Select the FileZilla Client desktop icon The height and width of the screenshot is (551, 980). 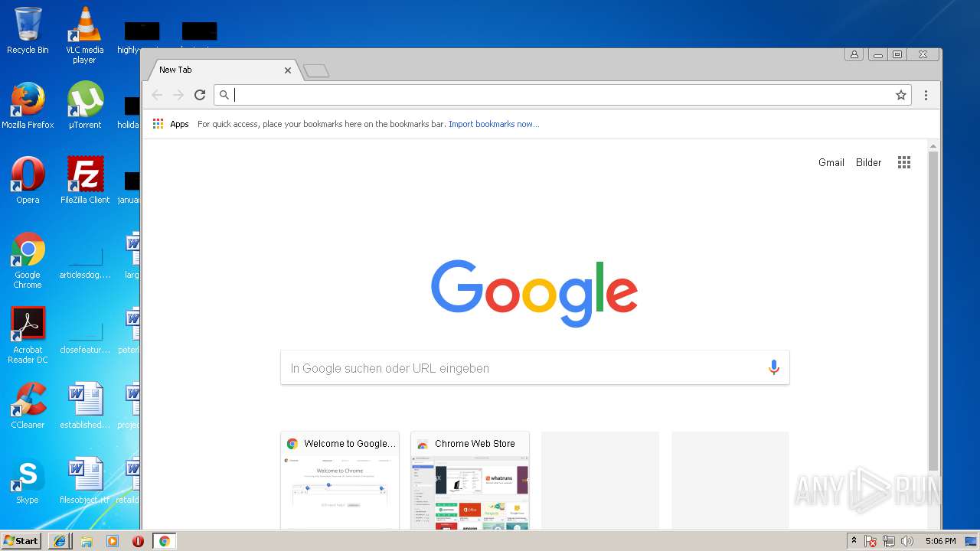(84, 181)
